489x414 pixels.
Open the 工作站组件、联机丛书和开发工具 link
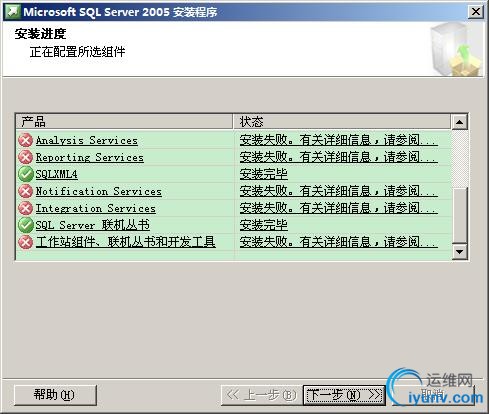tap(126, 242)
